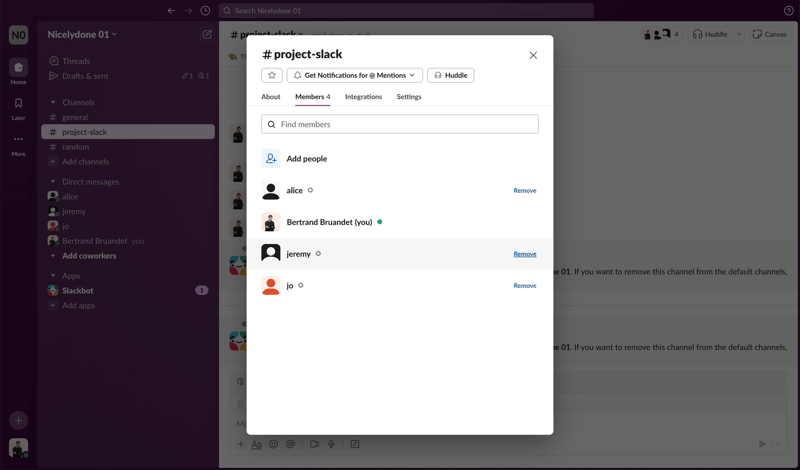Go back in history with left arrow
Screen dimensions: 800x470
[x=171, y=11]
